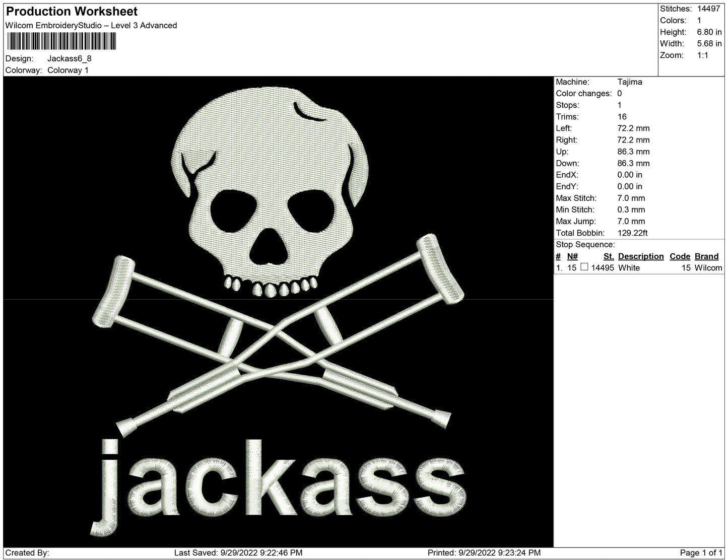728x560 pixels.
Task: Click the "St." column header
Action: pyautogui.click(x=609, y=256)
